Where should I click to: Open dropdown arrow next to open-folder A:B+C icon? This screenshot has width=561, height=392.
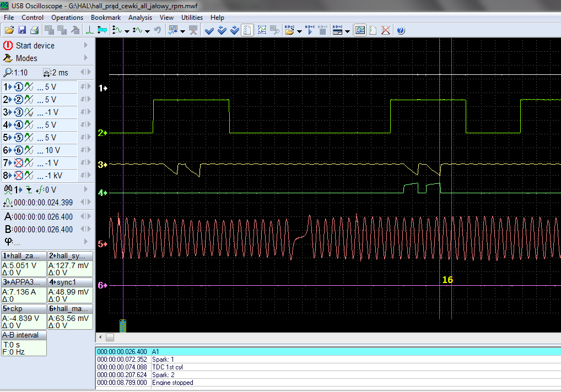[x=299, y=31]
